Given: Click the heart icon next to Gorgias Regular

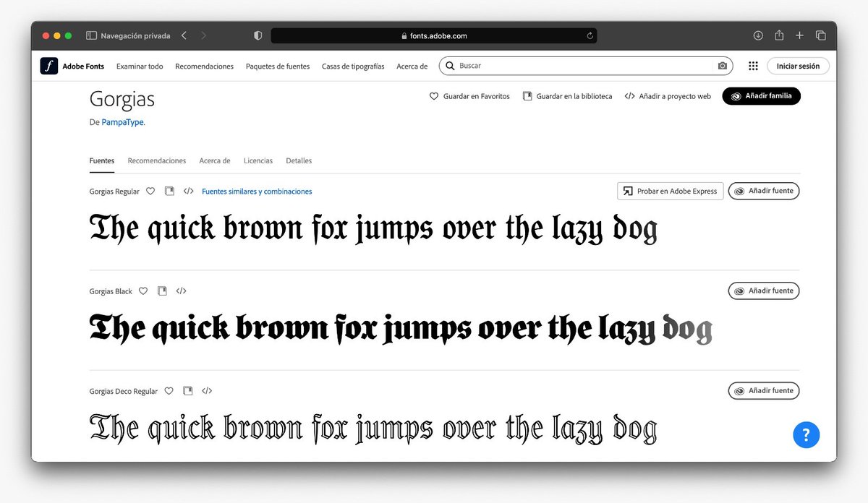Looking at the screenshot, I should (x=150, y=191).
